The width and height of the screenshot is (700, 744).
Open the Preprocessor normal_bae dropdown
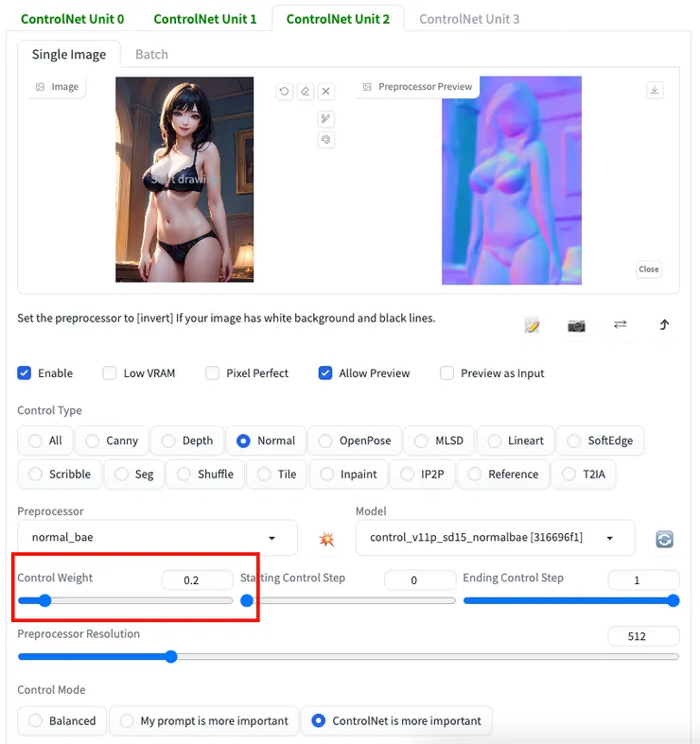157,538
